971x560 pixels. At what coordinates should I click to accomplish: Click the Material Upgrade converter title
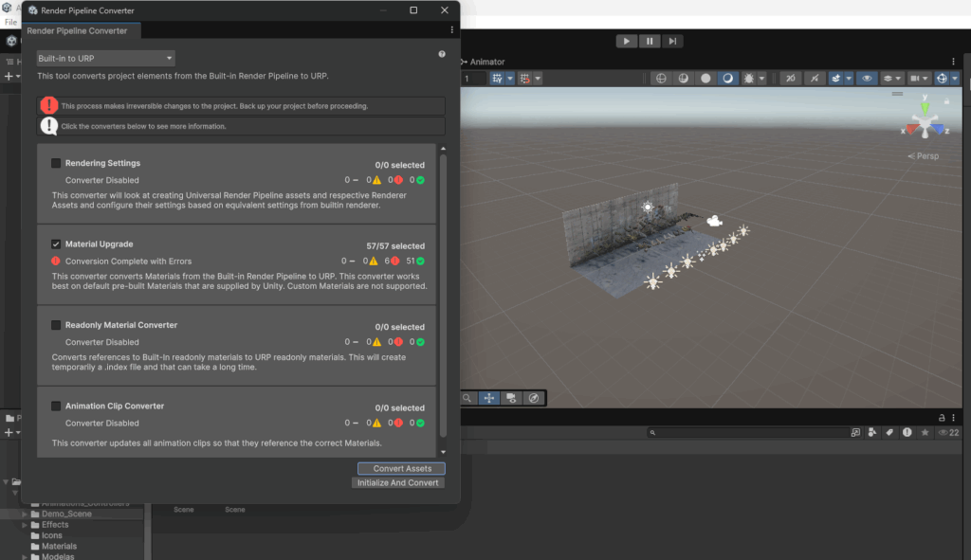(x=99, y=244)
